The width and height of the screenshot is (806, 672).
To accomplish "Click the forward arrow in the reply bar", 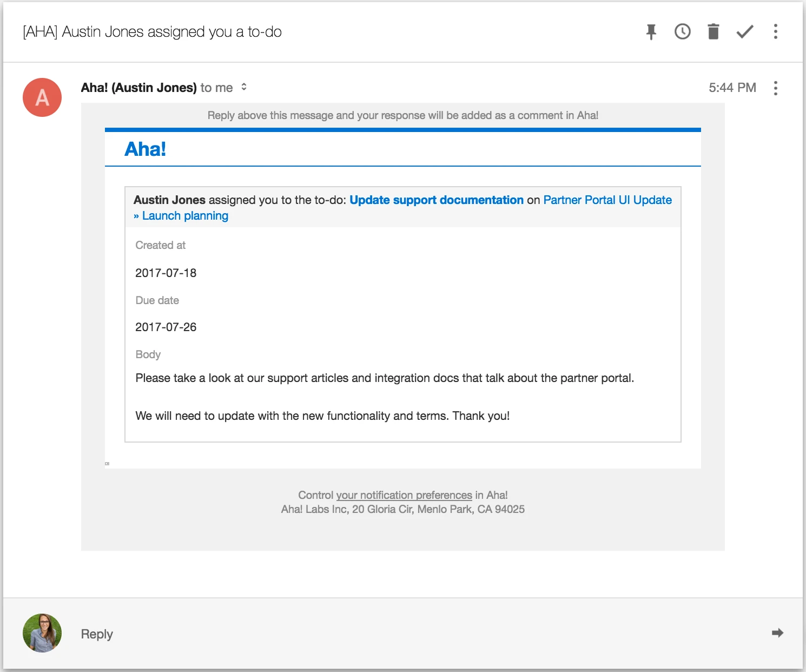I will 778,633.
